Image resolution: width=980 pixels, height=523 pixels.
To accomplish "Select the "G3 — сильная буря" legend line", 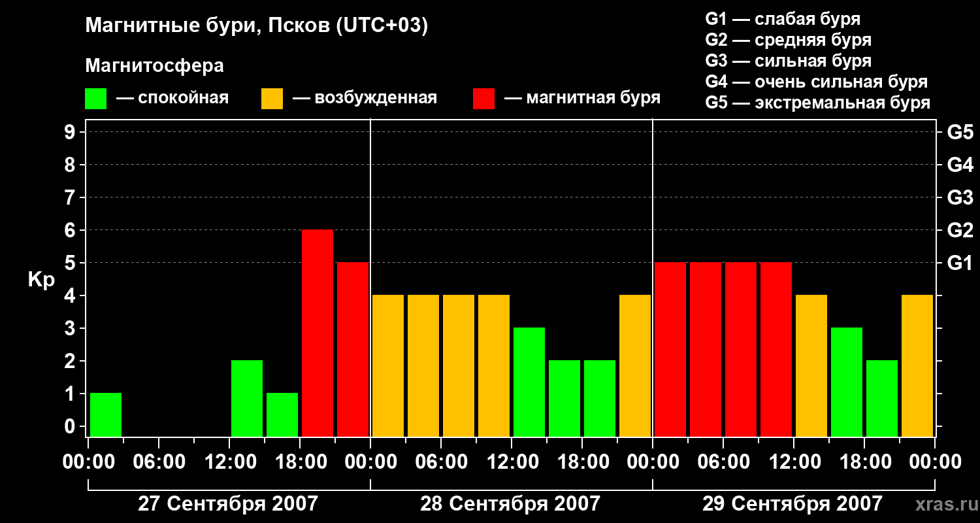I will [789, 61].
